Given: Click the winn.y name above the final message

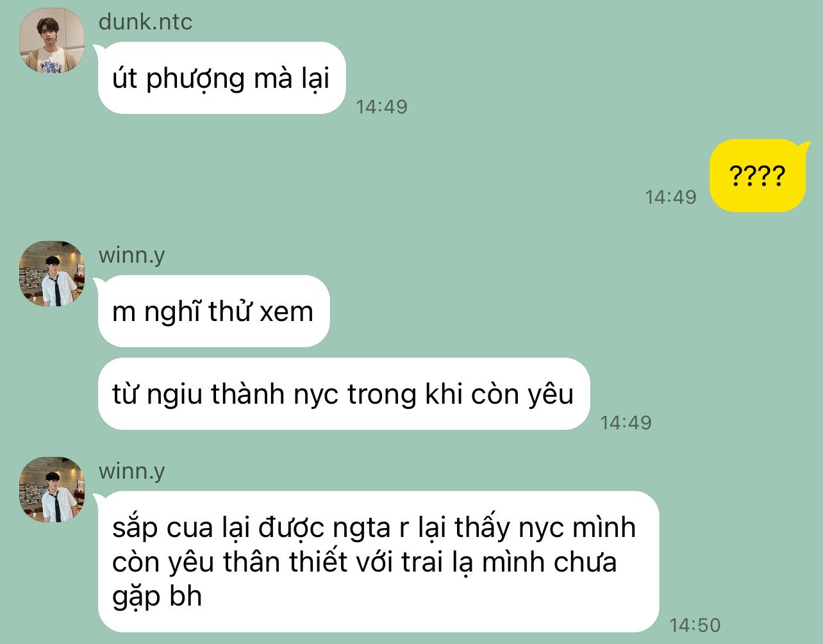Looking at the screenshot, I should point(131,472).
